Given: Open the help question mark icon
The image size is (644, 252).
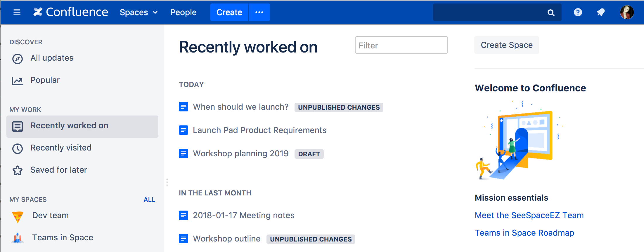Looking at the screenshot, I should (x=578, y=12).
